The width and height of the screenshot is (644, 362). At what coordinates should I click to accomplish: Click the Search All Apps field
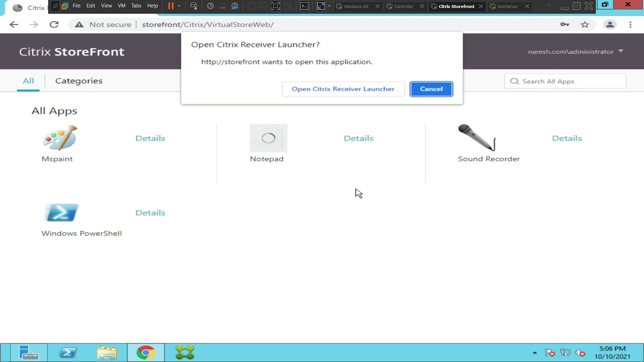coord(565,81)
